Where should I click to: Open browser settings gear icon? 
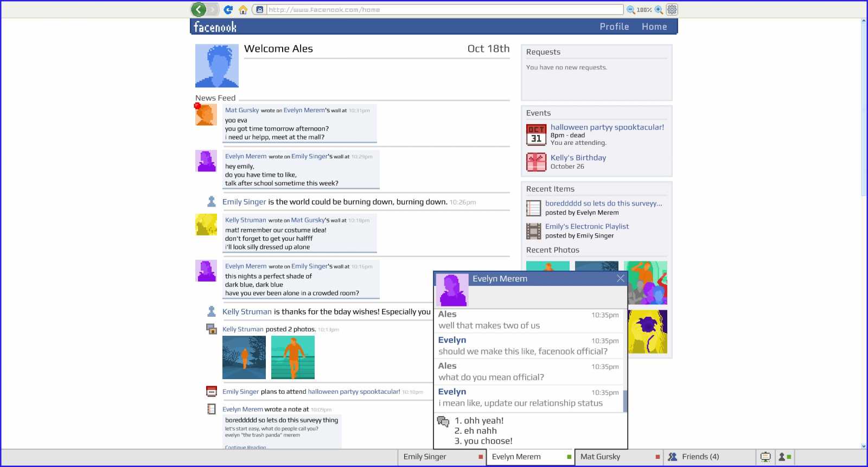click(672, 9)
